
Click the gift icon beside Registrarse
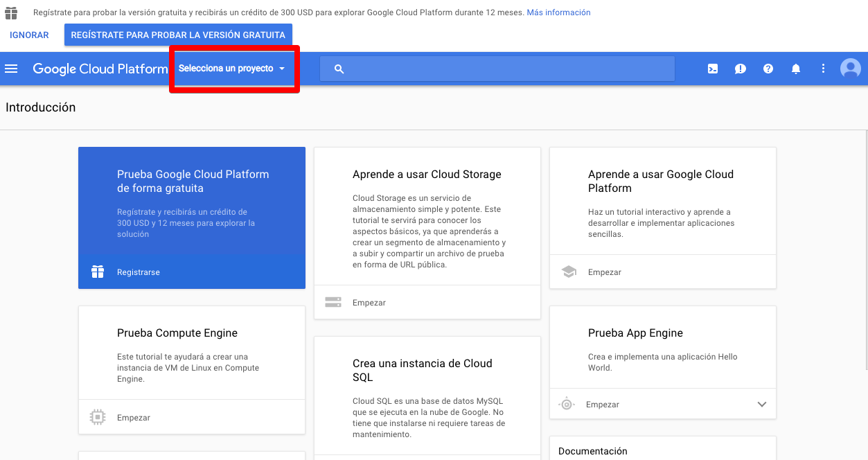98,272
